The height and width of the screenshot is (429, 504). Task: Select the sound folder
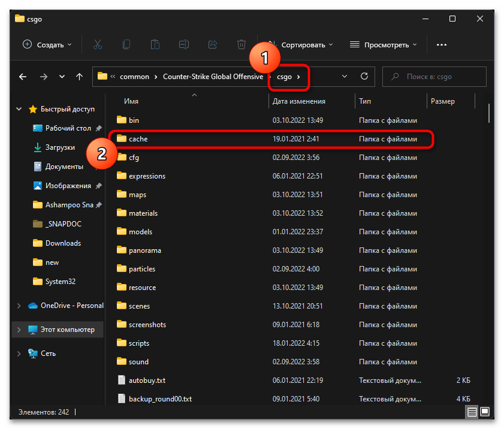click(138, 362)
